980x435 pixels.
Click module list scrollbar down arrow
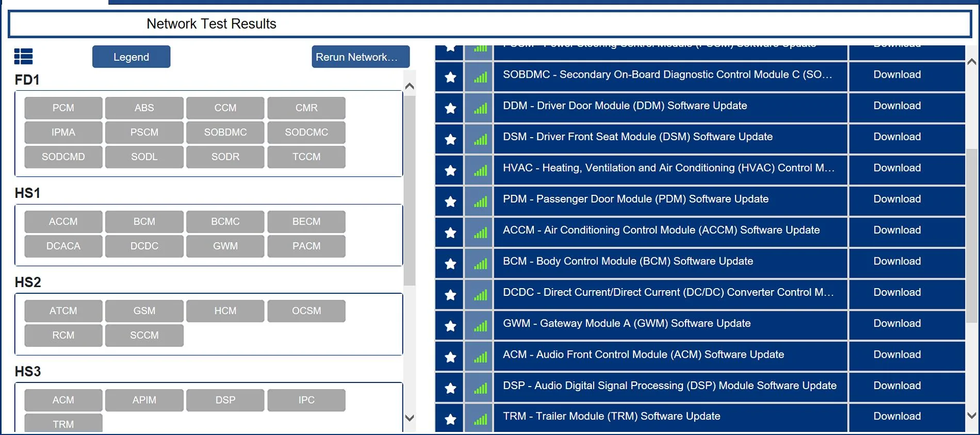410,418
